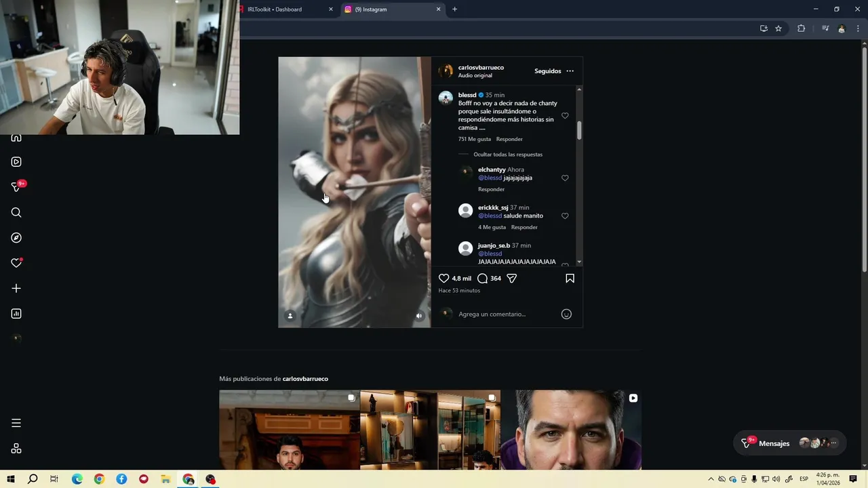Image resolution: width=868 pixels, height=488 pixels.
Task: Open comments via the speech bubble icon
Action: pyautogui.click(x=482, y=279)
